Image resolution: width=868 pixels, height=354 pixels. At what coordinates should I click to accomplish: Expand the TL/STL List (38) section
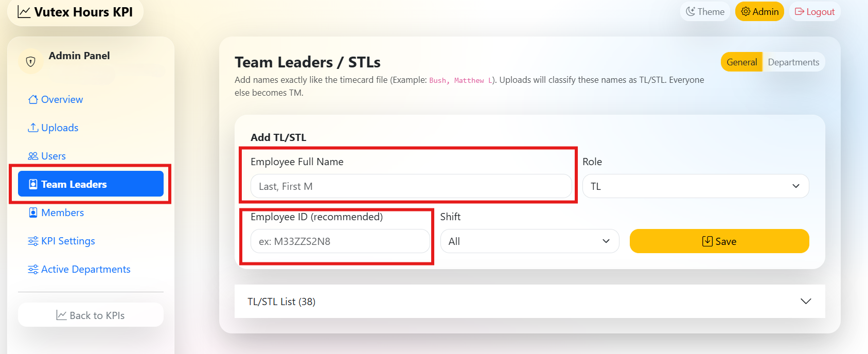coord(529,302)
